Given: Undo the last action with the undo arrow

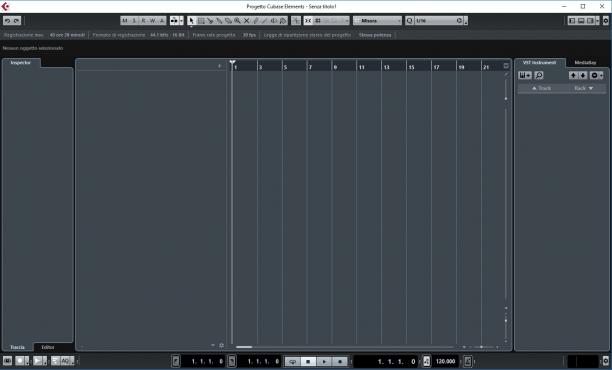Looking at the screenshot, I should click(7, 21).
